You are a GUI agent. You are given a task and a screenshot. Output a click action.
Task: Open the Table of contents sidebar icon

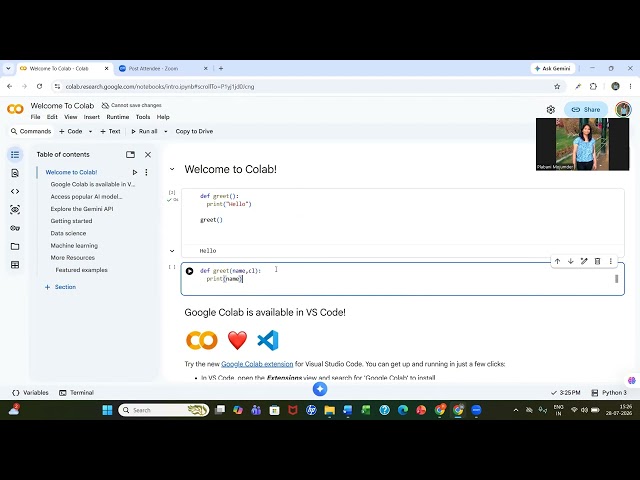[x=15, y=155]
